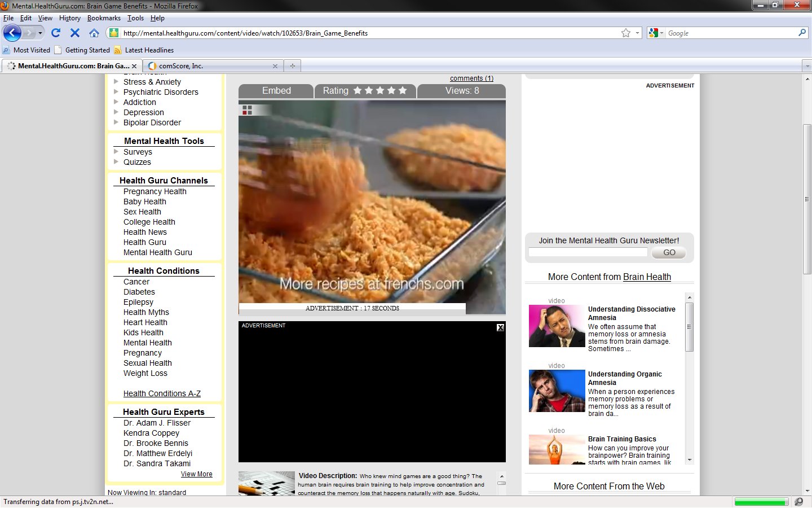
Task: Open the back/forward history dropdown arrow
Action: point(40,33)
